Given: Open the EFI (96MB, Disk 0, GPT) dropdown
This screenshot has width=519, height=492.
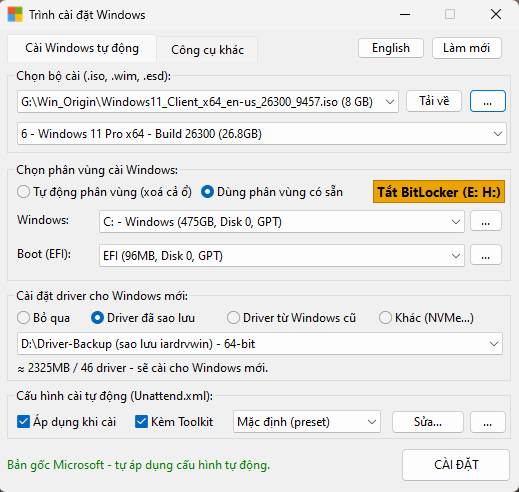Looking at the screenshot, I should point(282,256).
